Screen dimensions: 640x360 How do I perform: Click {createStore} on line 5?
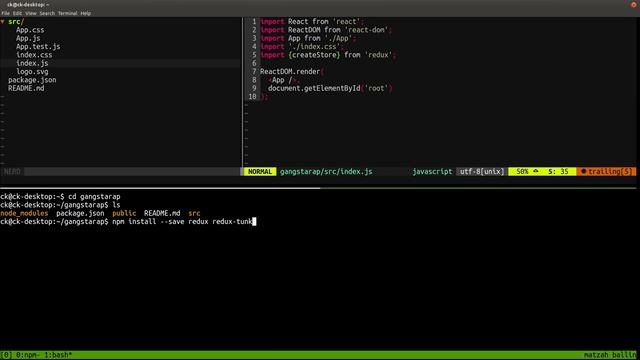click(314, 55)
